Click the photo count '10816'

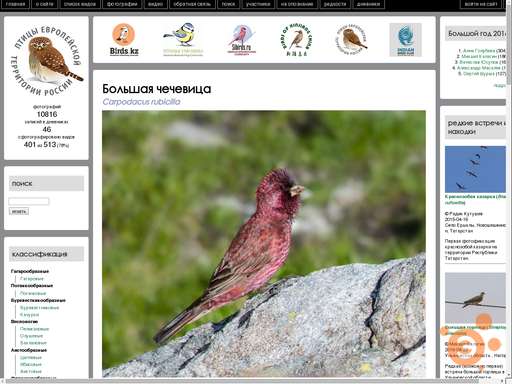point(47,114)
